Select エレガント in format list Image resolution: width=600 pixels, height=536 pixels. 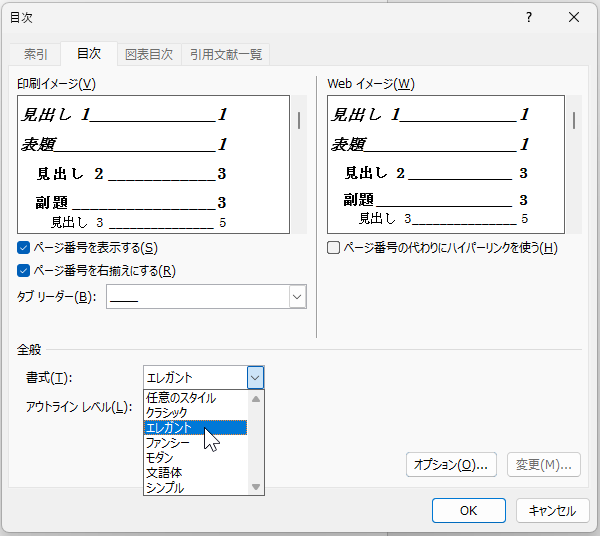[x=196, y=428]
